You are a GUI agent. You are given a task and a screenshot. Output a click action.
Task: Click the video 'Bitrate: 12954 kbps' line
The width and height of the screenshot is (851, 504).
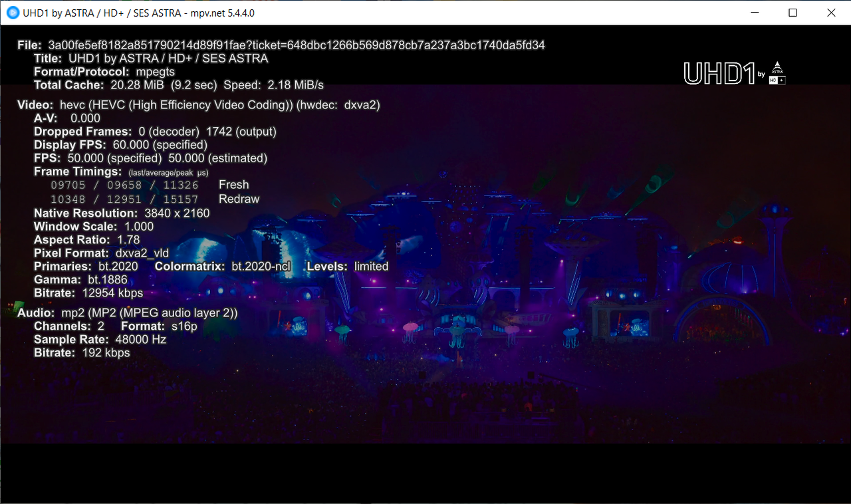pos(88,293)
